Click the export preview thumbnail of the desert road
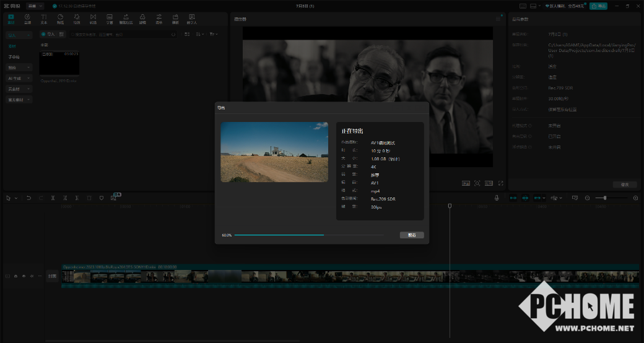Image resolution: width=644 pixels, height=343 pixels. point(274,152)
